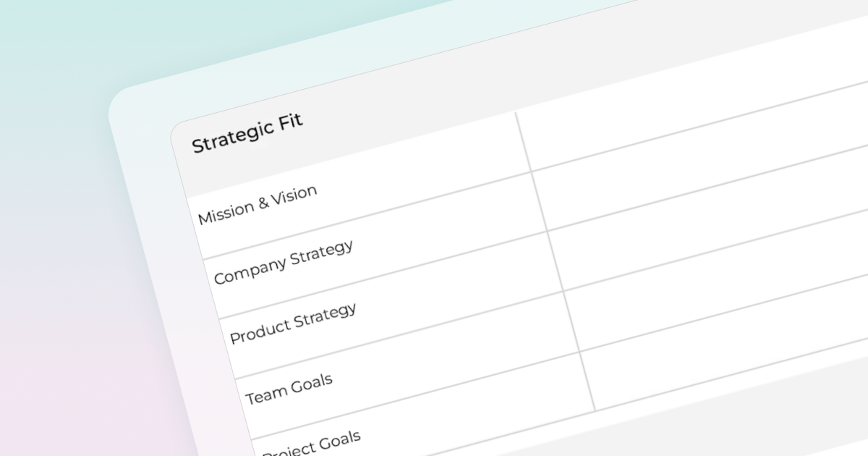868x456 pixels.
Task: Click the Strategic Fit table header
Action: click(247, 133)
